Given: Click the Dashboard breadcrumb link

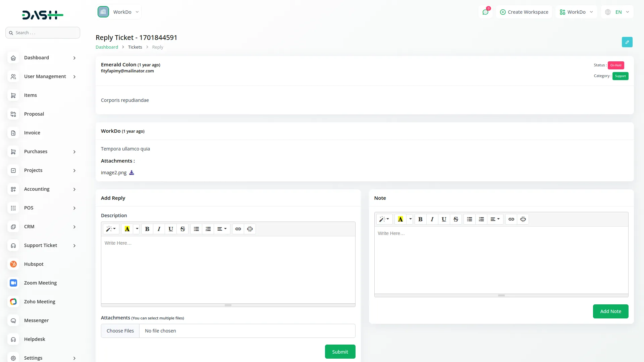Looking at the screenshot, I should pyautogui.click(x=107, y=47).
